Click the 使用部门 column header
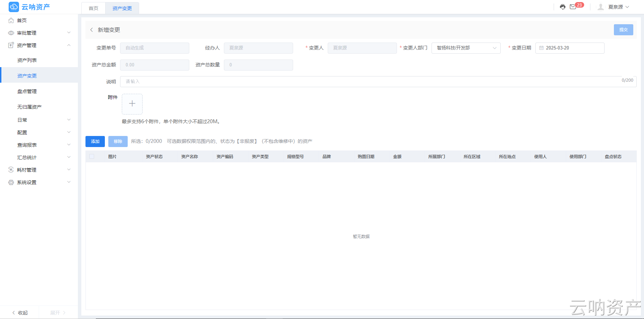 point(578,157)
